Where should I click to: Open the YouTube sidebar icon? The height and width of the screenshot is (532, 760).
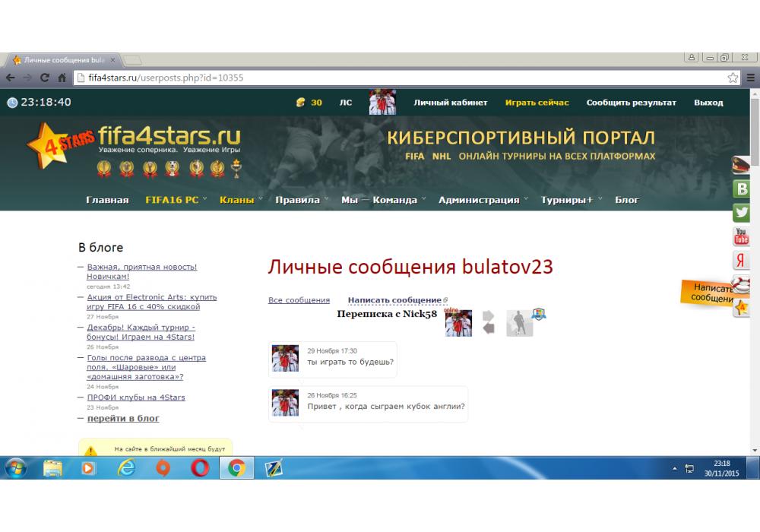click(x=742, y=237)
